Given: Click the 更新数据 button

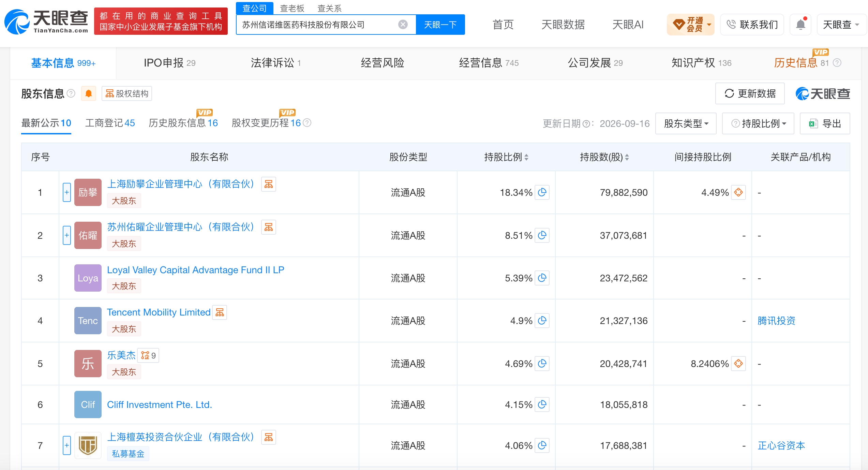Looking at the screenshot, I should point(750,93).
